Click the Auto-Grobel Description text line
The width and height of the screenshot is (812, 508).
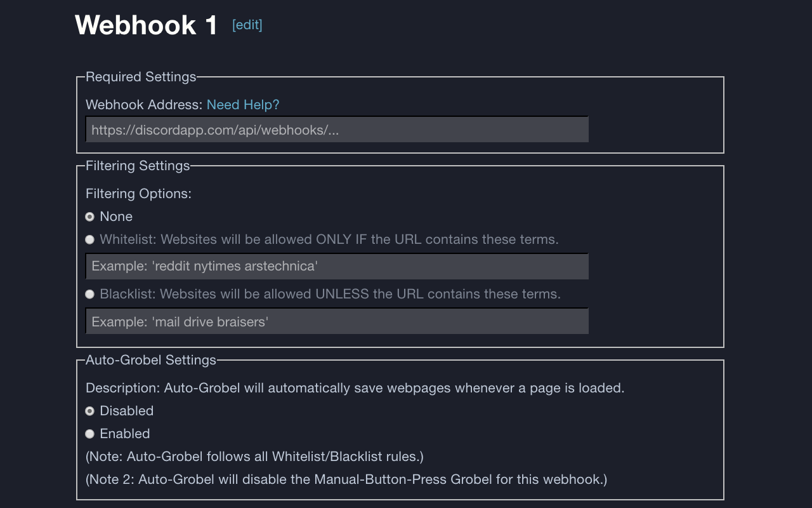tap(355, 388)
